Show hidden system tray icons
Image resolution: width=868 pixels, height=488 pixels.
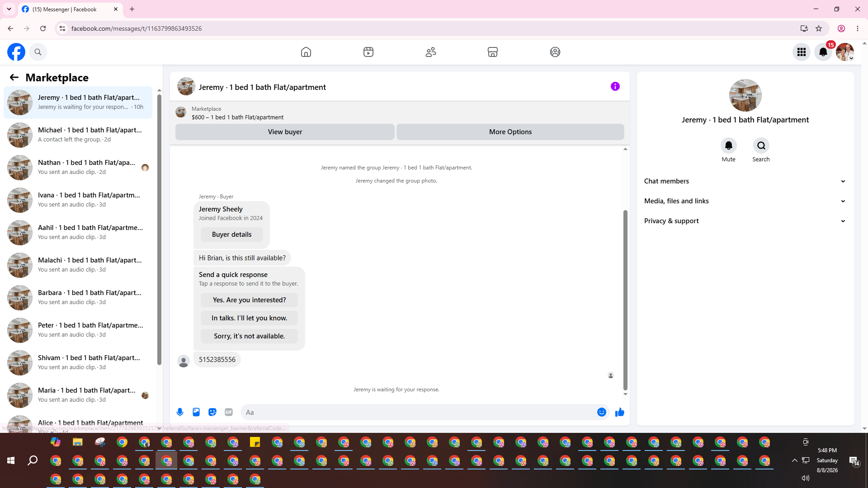point(794,460)
